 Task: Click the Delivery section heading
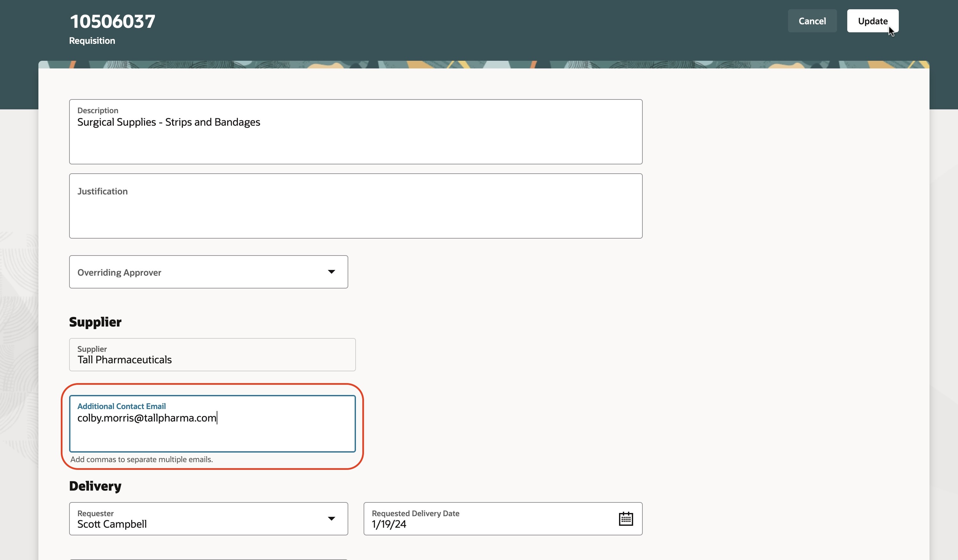pos(95,486)
